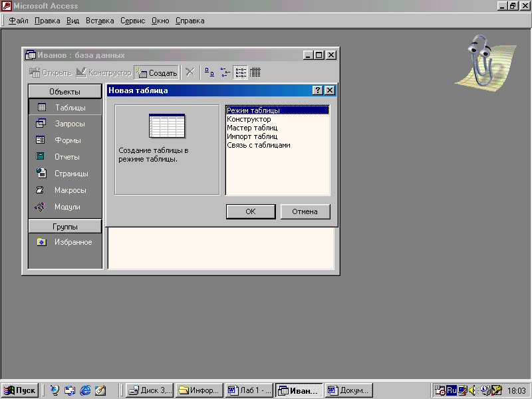Switch to list view icon
The height and width of the screenshot is (399, 532).
[240, 72]
